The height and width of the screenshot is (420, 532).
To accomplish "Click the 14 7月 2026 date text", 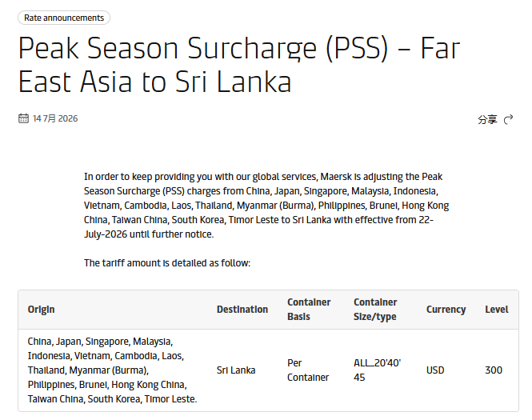I will tap(55, 118).
